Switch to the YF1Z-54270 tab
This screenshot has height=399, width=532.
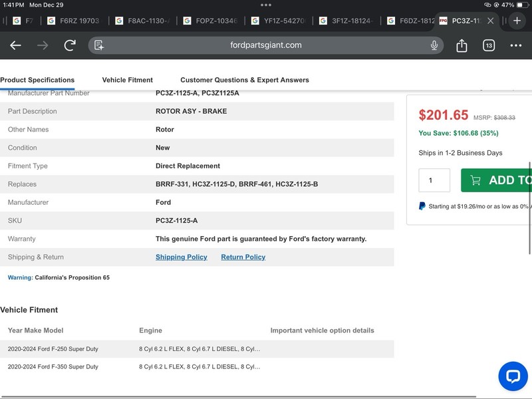point(278,21)
